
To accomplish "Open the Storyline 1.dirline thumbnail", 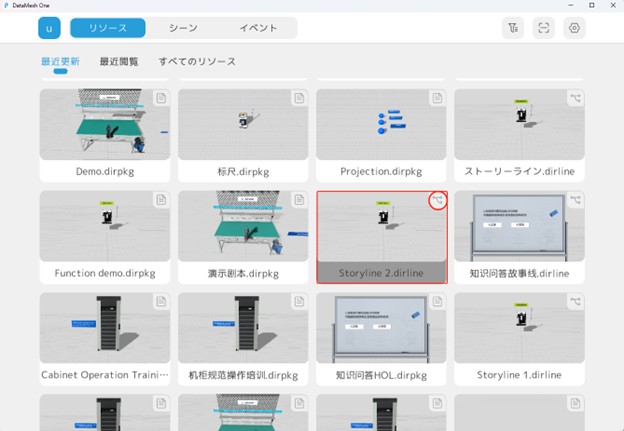I will pyautogui.click(x=519, y=328).
